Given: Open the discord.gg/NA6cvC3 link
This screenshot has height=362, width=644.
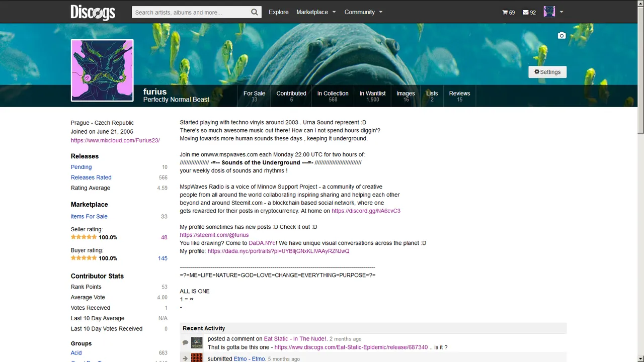Looking at the screenshot, I should pyautogui.click(x=366, y=211).
